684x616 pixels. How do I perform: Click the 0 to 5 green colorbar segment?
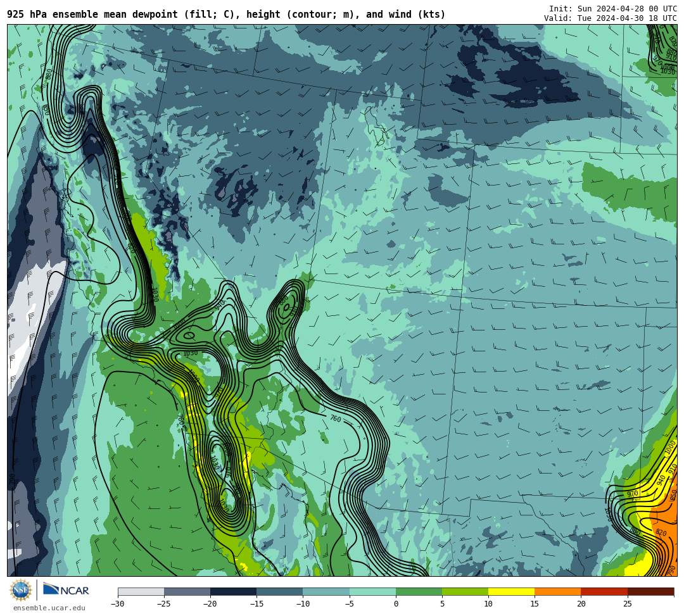pos(419,591)
